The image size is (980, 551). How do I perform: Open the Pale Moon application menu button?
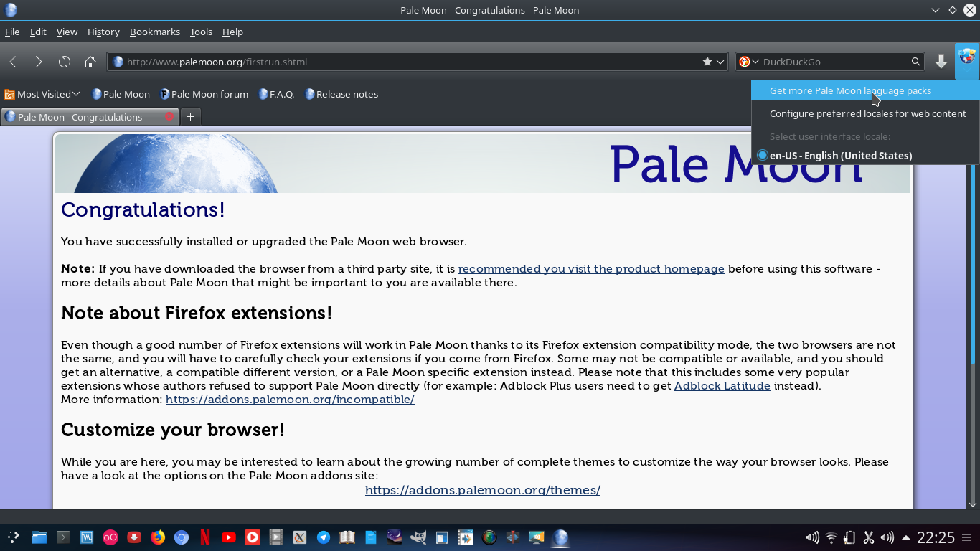tap(968, 62)
